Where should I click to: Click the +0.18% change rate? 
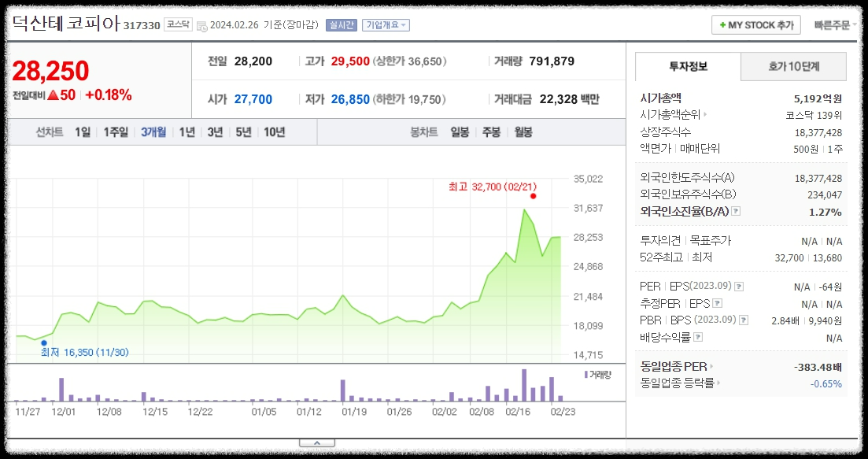109,95
